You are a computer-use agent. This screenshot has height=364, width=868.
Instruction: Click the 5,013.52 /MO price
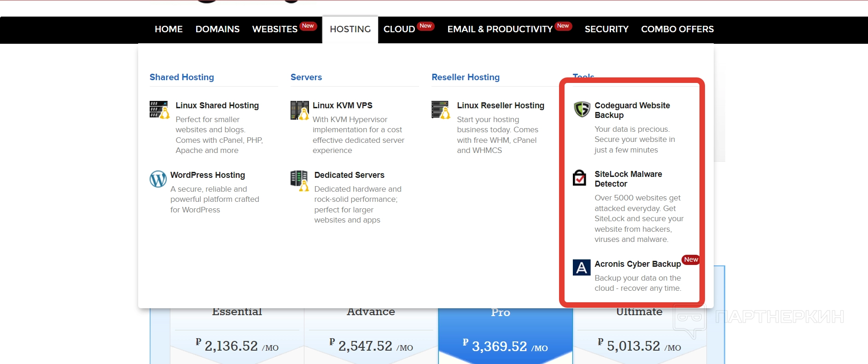[x=639, y=346]
